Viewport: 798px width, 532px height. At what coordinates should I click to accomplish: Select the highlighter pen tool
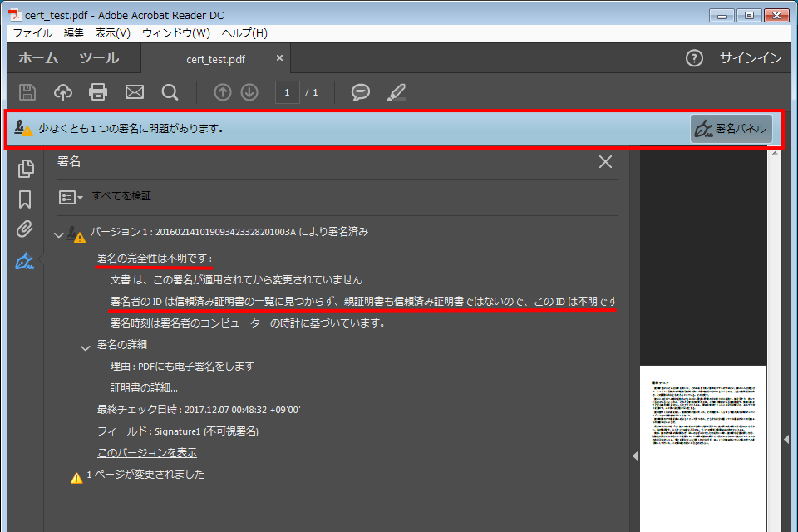tap(397, 92)
